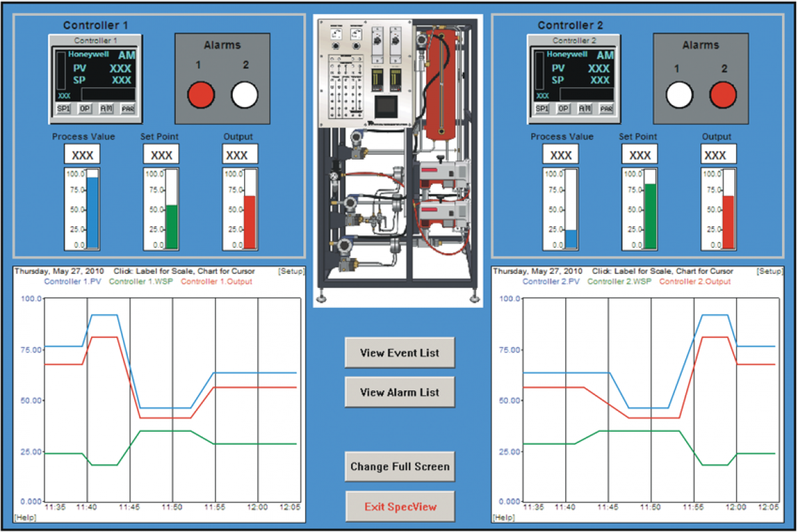
Task: Toggle A/M button on Controller 1 faceplate
Action: (106, 108)
